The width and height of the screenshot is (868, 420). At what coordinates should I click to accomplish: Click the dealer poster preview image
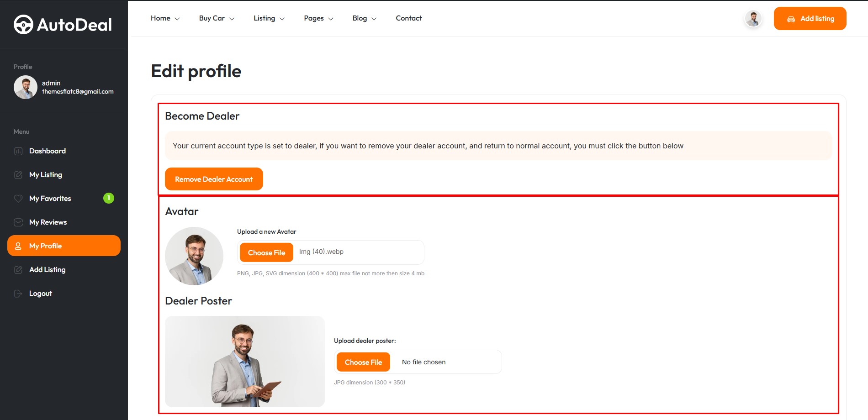[245, 362]
